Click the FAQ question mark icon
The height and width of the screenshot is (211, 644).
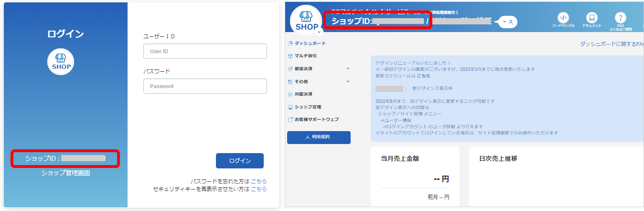point(620,18)
